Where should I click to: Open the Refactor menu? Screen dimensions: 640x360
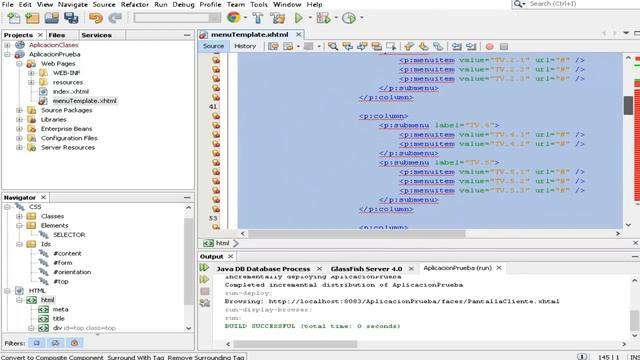[x=134, y=4]
